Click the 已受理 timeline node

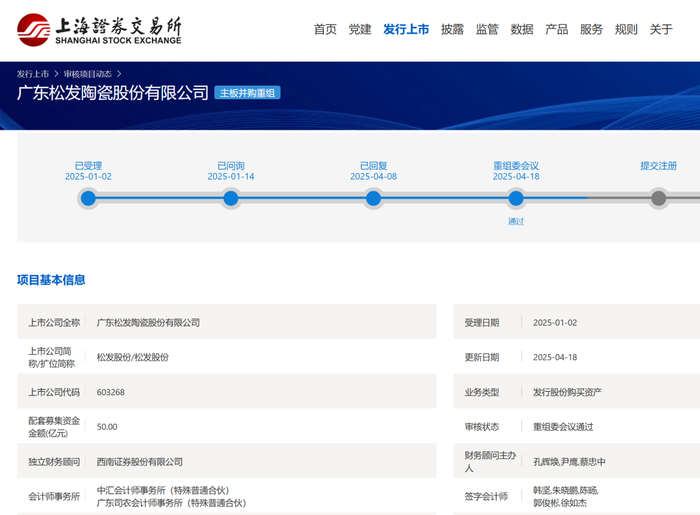(x=88, y=198)
